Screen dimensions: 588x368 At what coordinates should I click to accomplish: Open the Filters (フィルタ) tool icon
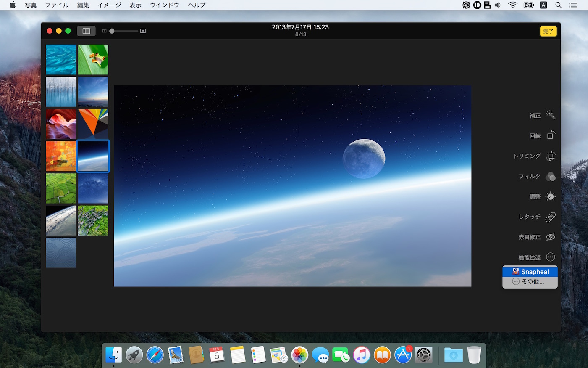pos(550,177)
